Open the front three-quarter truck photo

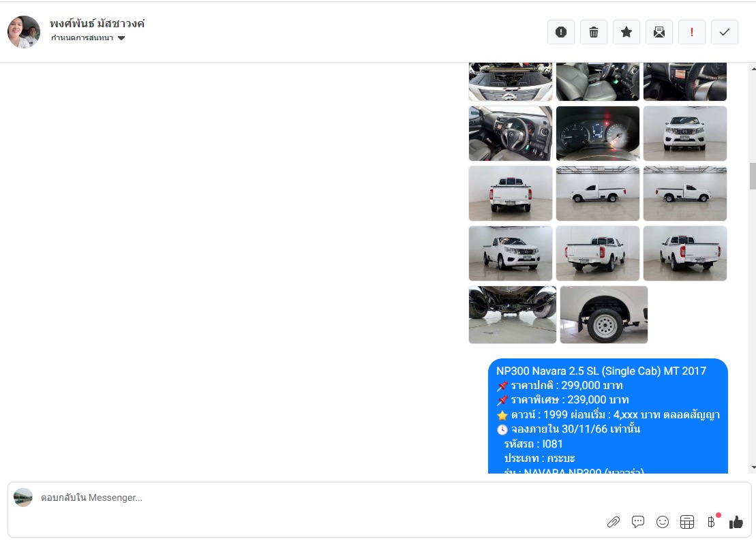(511, 253)
